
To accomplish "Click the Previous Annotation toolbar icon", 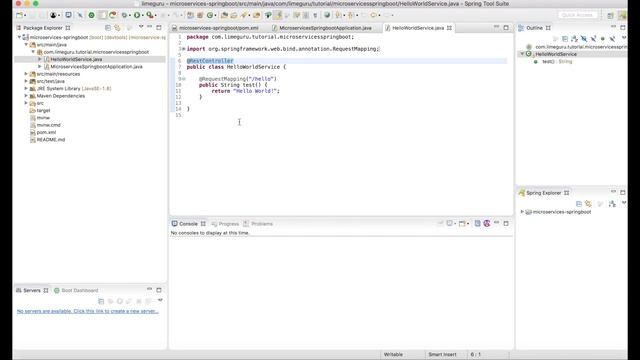I will [351, 15].
